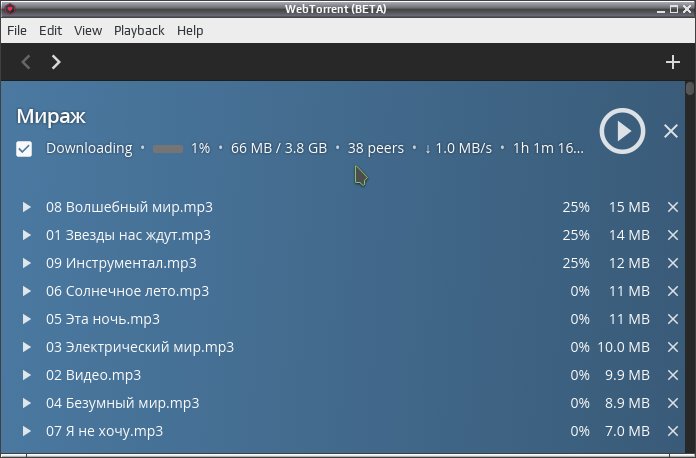The image size is (696, 458).
Task: Select file name 07 Я не хочу.mp3
Action: pos(104,431)
